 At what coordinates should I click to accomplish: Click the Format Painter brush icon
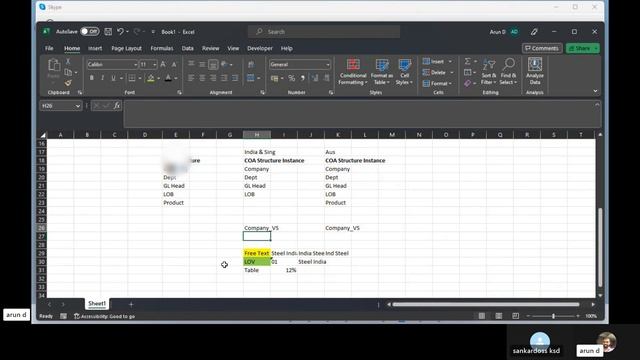[x=68, y=83]
